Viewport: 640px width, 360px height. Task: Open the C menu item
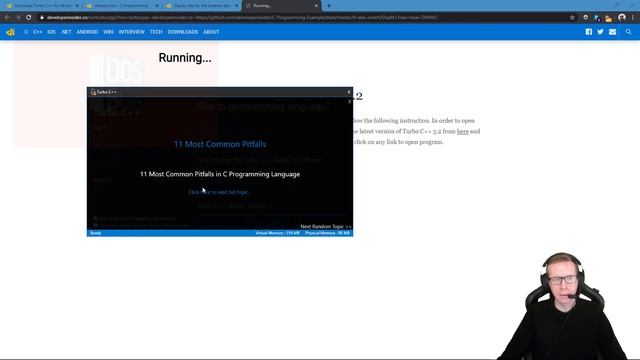coord(26,32)
